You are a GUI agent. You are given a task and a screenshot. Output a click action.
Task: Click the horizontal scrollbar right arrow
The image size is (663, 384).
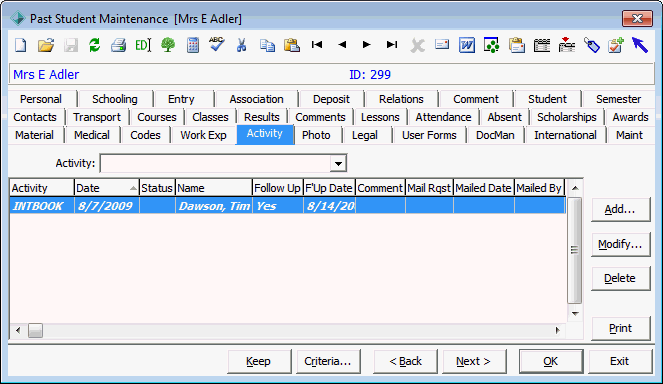(558, 330)
